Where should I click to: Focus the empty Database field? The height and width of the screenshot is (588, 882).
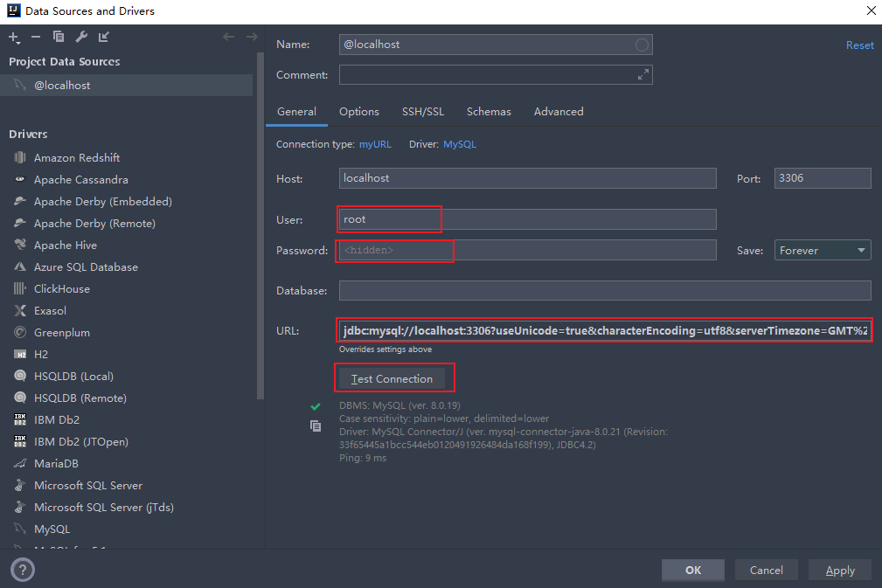pyautogui.click(x=605, y=291)
